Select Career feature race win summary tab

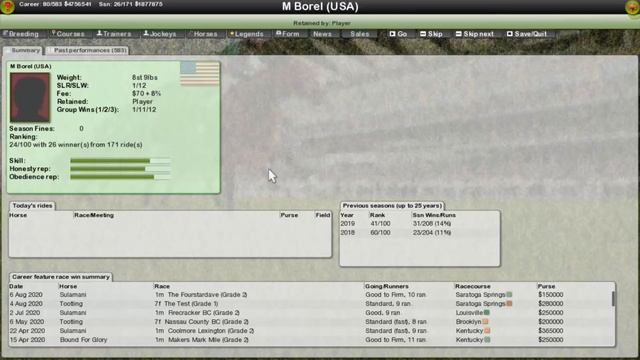(60, 277)
